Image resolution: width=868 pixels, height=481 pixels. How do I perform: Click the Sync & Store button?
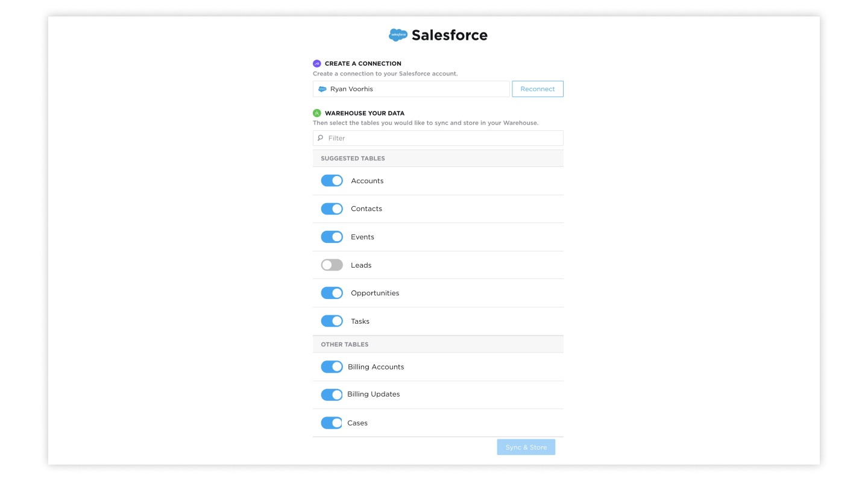pos(526,447)
